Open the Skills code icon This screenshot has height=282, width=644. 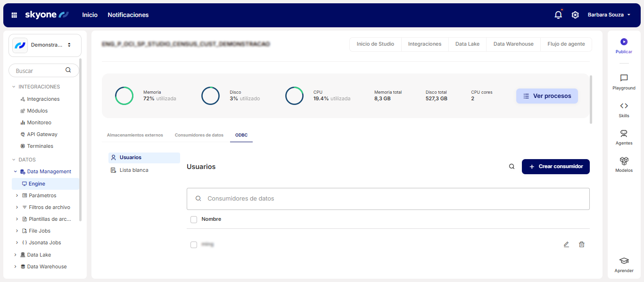click(x=624, y=106)
